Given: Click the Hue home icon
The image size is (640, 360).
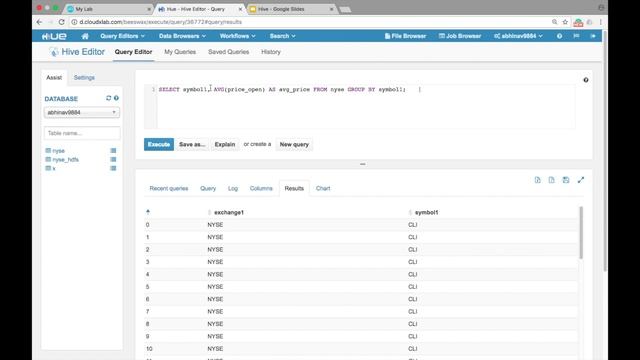Looking at the screenshot, I should [85, 36].
